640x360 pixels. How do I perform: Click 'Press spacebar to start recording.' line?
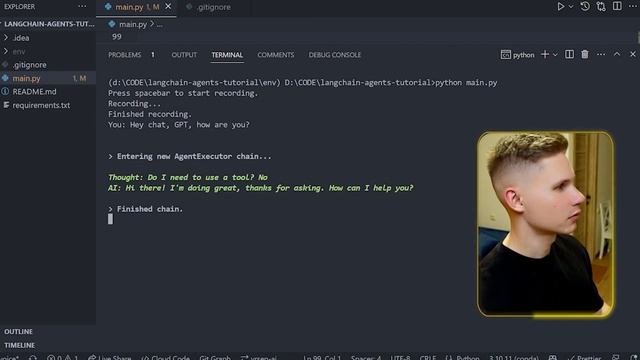(183, 93)
